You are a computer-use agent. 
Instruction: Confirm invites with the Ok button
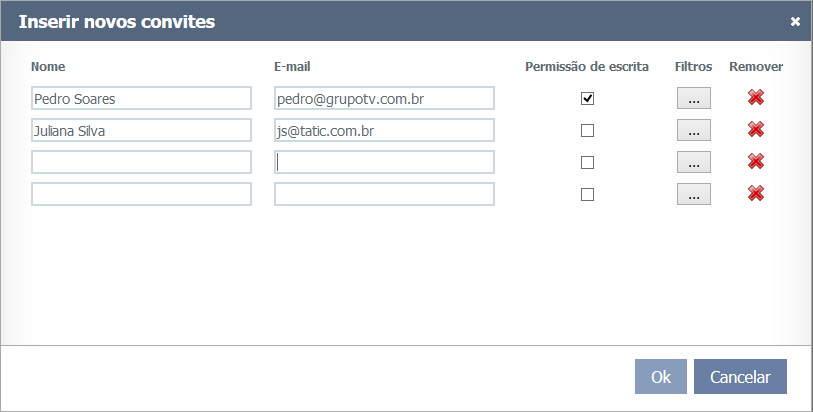[x=660, y=377]
